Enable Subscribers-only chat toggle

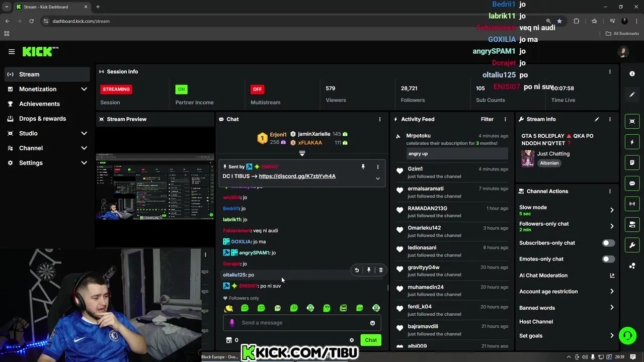[x=608, y=243]
